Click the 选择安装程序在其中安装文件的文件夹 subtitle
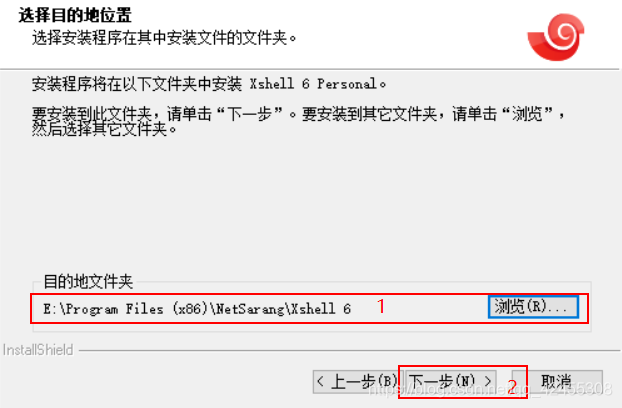 coord(164,38)
